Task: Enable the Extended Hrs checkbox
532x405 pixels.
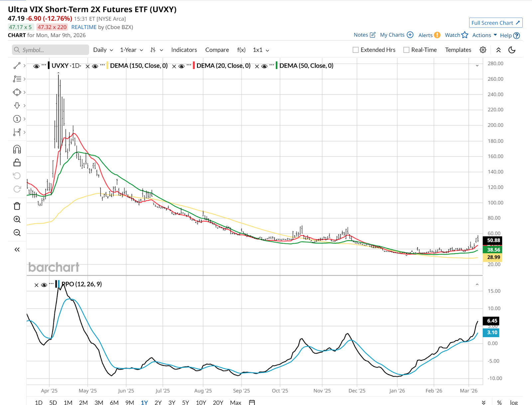Action: click(356, 50)
